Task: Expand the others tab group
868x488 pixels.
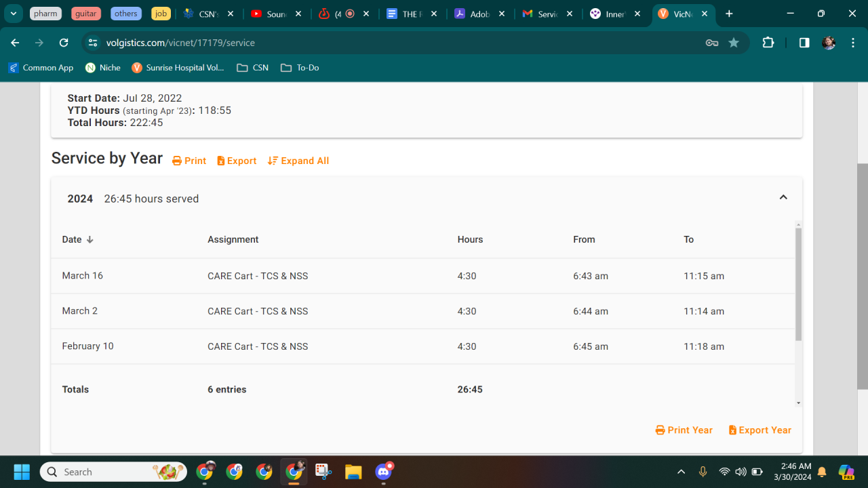Action: pos(125,14)
